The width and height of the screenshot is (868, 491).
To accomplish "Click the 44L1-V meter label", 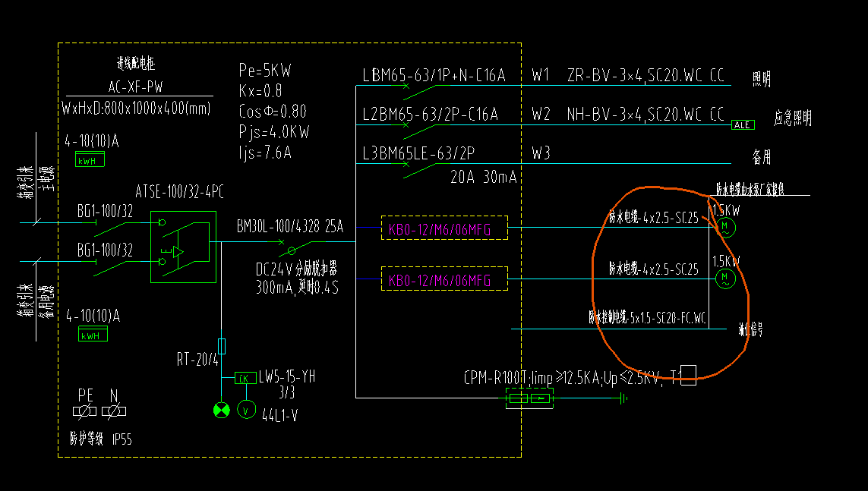I will [x=280, y=415].
